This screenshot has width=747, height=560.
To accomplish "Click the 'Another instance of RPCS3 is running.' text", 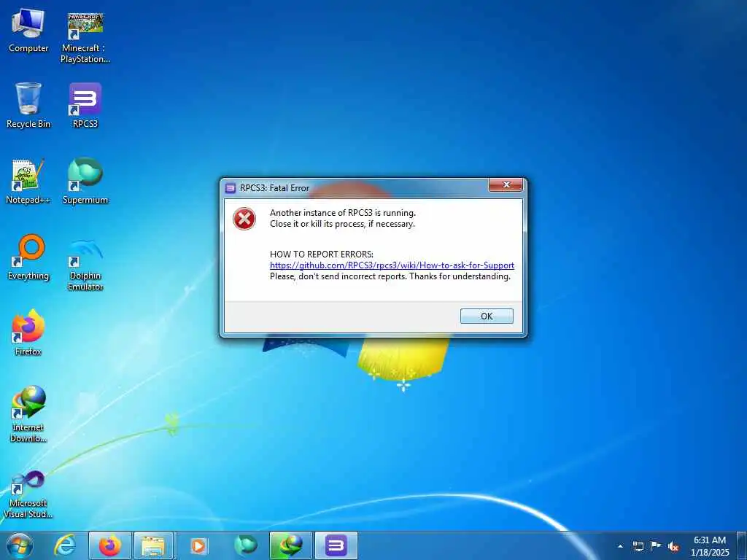I will coord(343,213).
